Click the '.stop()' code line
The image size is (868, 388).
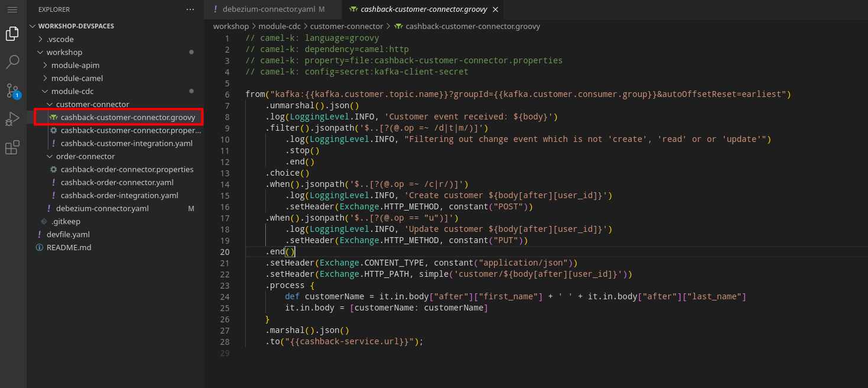(302, 150)
